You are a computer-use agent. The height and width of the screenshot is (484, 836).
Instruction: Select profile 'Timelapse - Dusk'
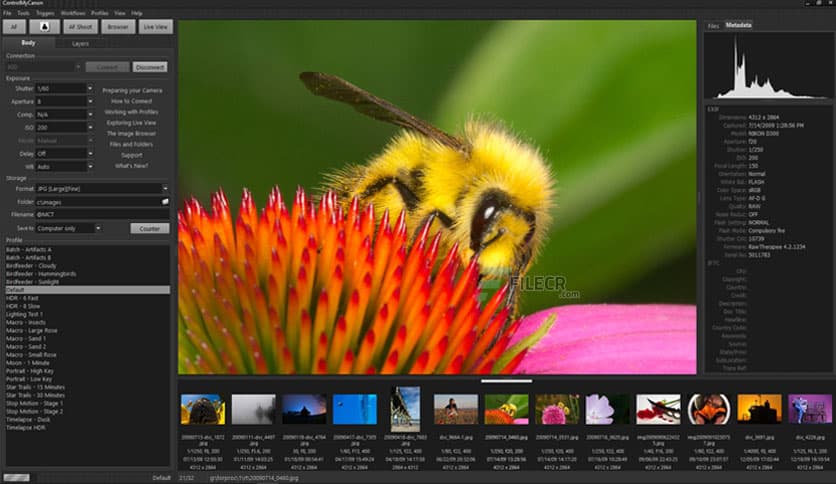[x=28, y=420]
